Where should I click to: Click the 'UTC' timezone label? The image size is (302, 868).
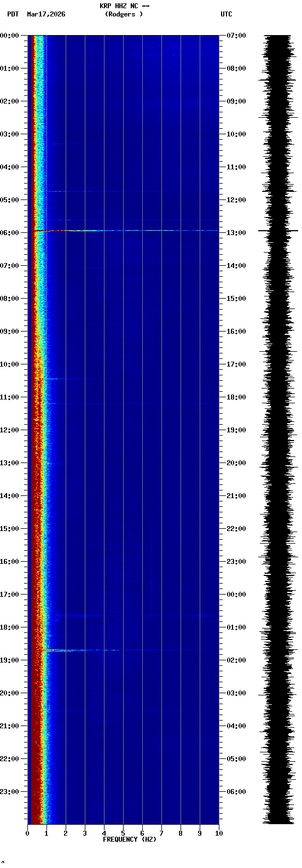pyautogui.click(x=226, y=14)
